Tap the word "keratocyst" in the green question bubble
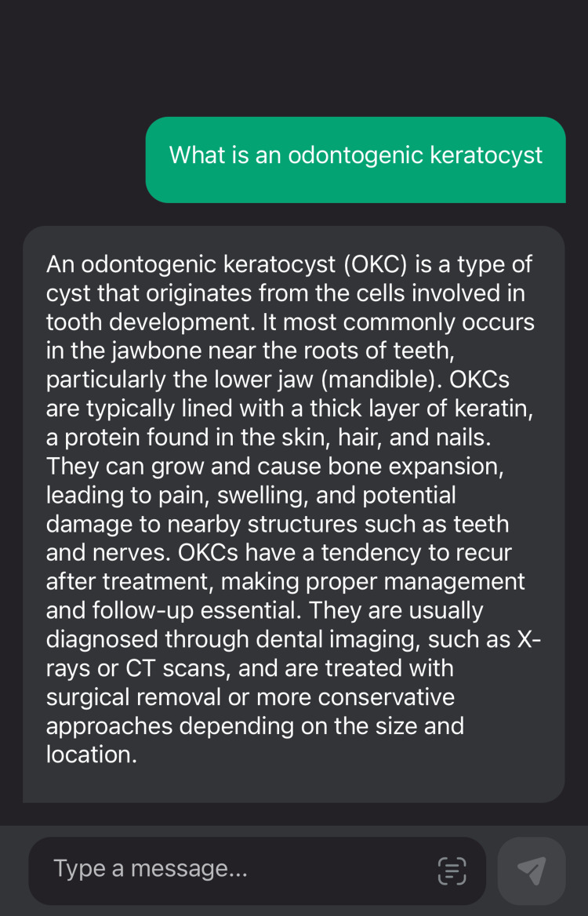This screenshot has width=588, height=916. click(x=486, y=155)
